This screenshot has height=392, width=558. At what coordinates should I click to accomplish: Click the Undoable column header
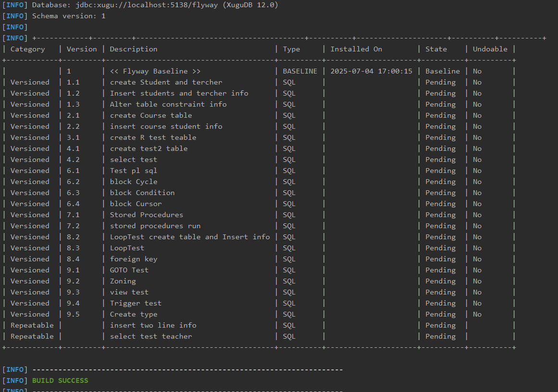pos(490,49)
